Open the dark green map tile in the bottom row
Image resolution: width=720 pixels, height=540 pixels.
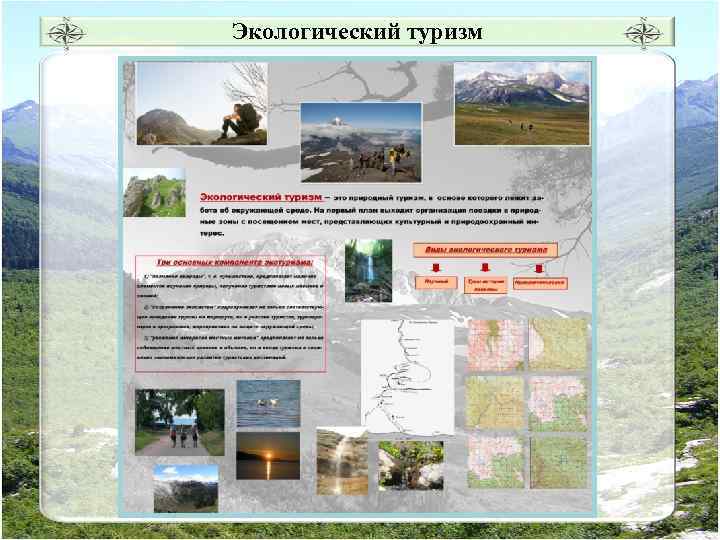coord(559,463)
